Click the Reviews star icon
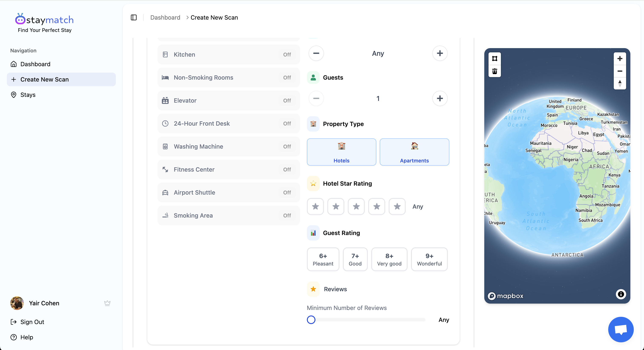This screenshot has width=644, height=350. (x=313, y=289)
